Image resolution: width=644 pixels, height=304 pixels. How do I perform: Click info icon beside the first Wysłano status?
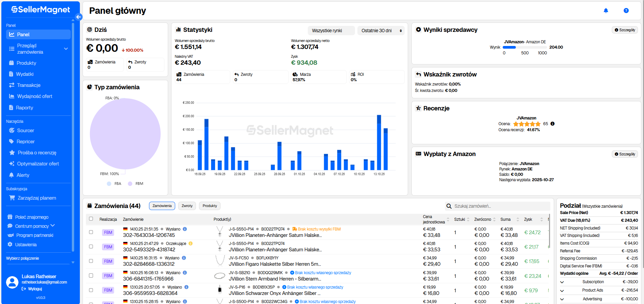(x=185, y=229)
